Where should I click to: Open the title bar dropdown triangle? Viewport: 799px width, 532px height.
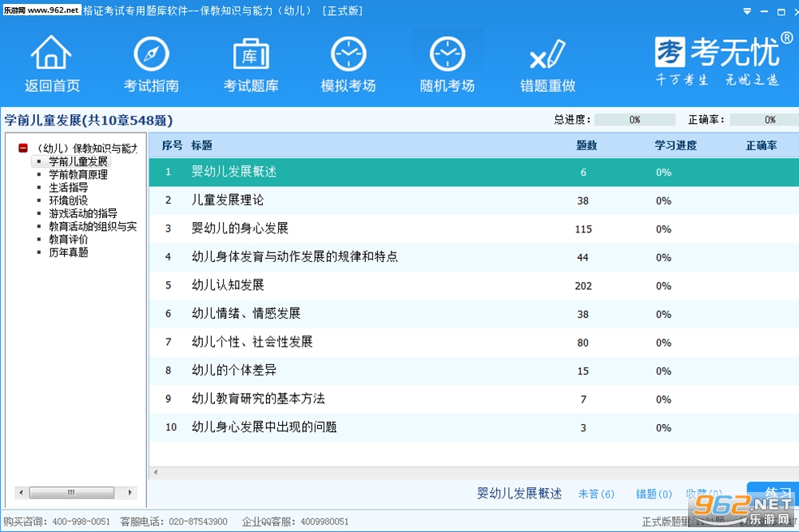pyautogui.click(x=747, y=11)
